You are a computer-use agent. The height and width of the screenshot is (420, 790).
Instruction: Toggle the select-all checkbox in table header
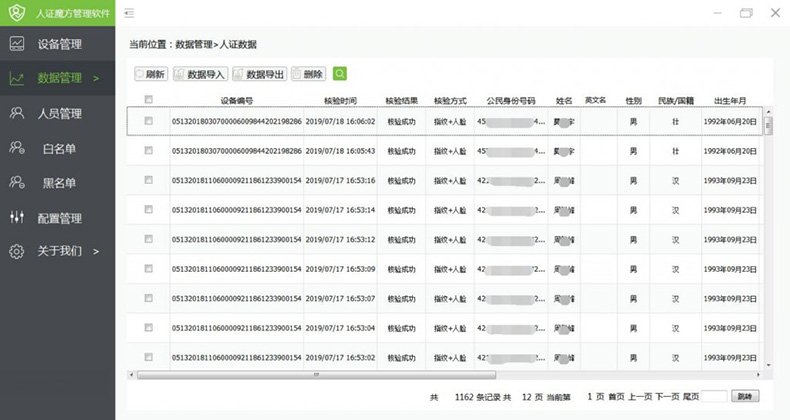pyautogui.click(x=149, y=100)
